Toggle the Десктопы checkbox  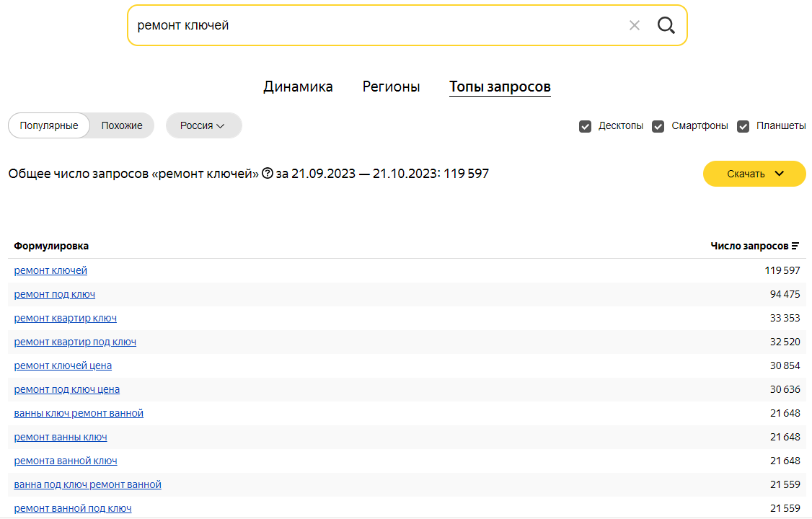(585, 126)
